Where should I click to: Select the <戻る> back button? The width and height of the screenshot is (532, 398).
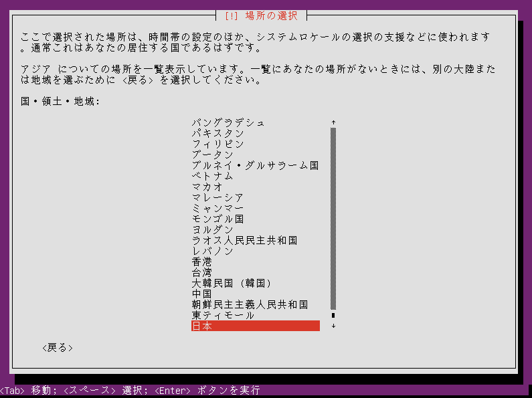pos(58,347)
